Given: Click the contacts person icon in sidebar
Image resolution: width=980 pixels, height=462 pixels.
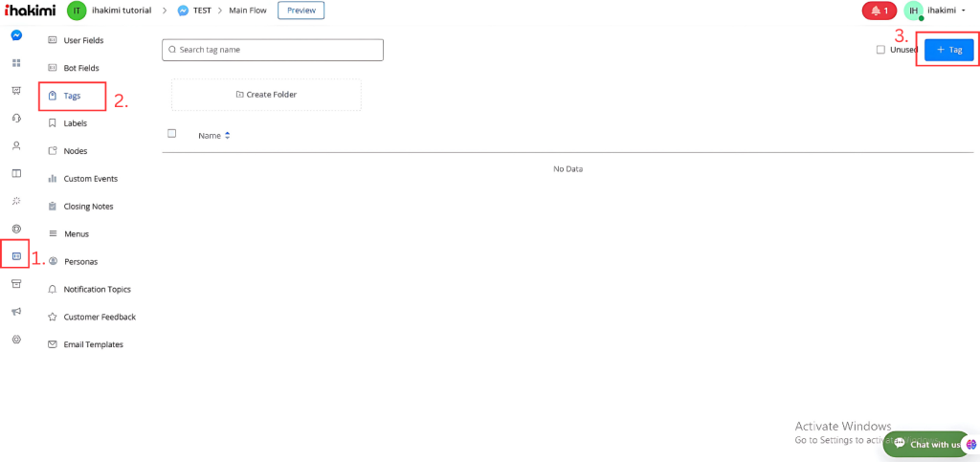Looking at the screenshot, I should tap(16, 146).
